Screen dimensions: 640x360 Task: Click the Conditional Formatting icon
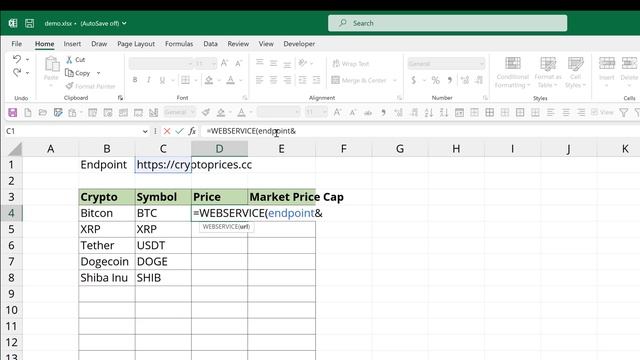513,63
